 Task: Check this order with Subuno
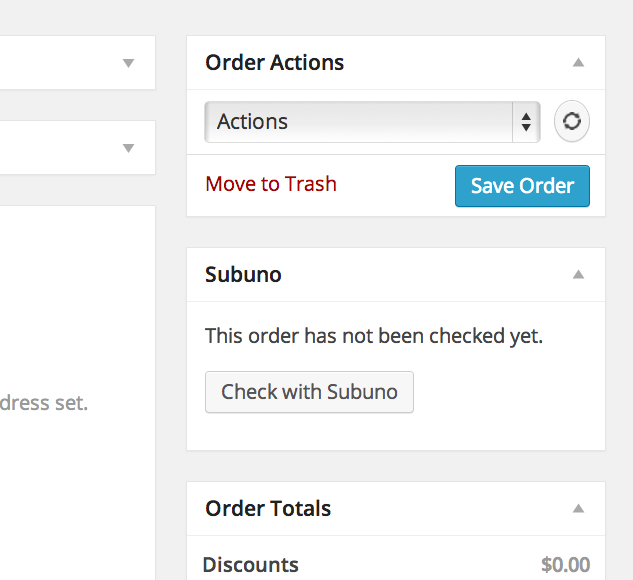[x=309, y=392]
